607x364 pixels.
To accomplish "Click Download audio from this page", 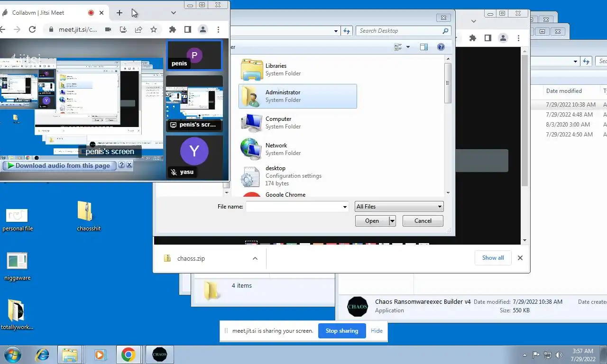I will (x=58, y=165).
